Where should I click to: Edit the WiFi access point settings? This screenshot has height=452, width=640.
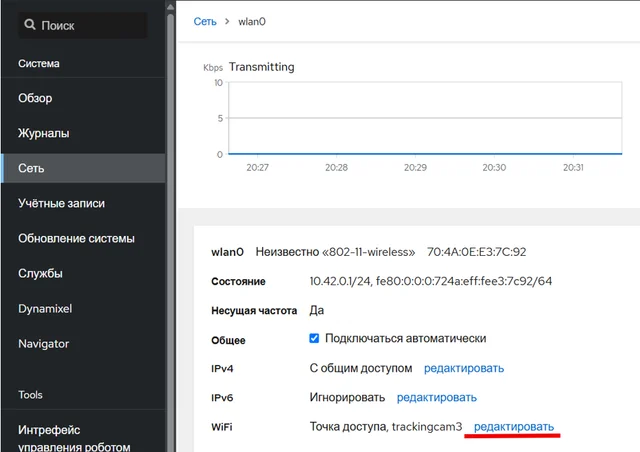[514, 427]
